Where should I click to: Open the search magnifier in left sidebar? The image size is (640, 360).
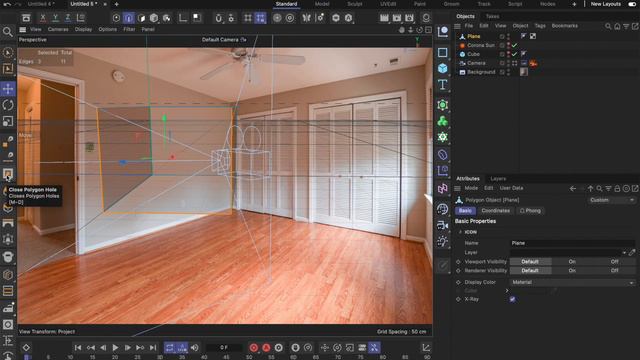click(7, 32)
